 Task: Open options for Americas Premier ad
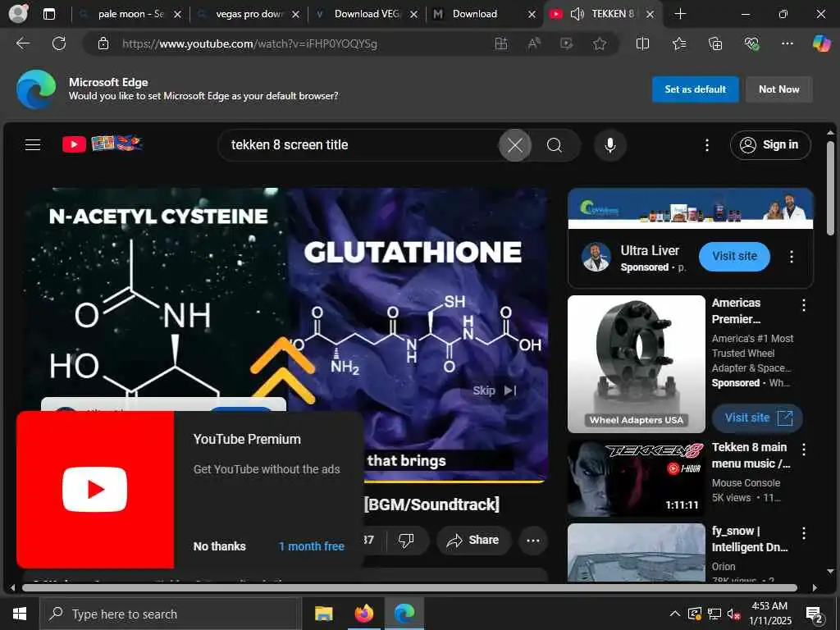click(x=804, y=305)
